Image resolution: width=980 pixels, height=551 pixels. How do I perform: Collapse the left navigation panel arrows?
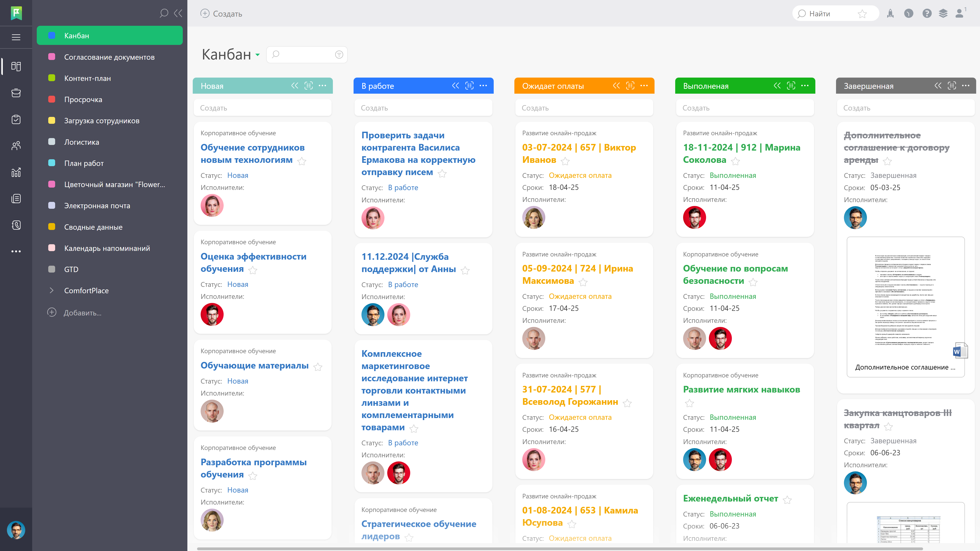pyautogui.click(x=178, y=14)
